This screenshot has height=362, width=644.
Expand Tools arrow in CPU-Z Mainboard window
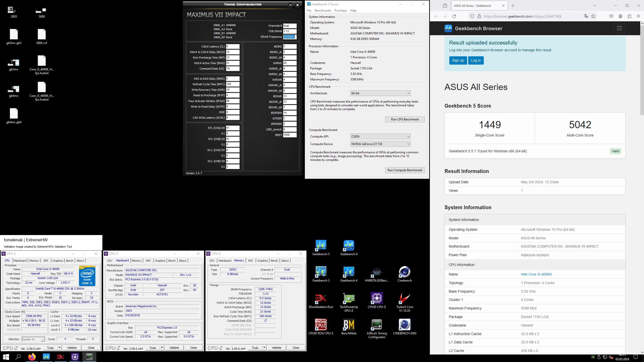point(162,348)
